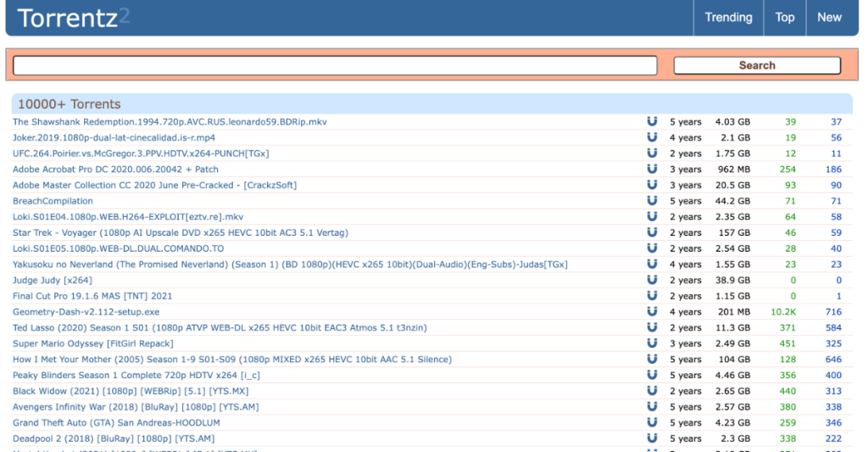
Task: Open How I Met Your Mother link
Action: tap(232, 360)
